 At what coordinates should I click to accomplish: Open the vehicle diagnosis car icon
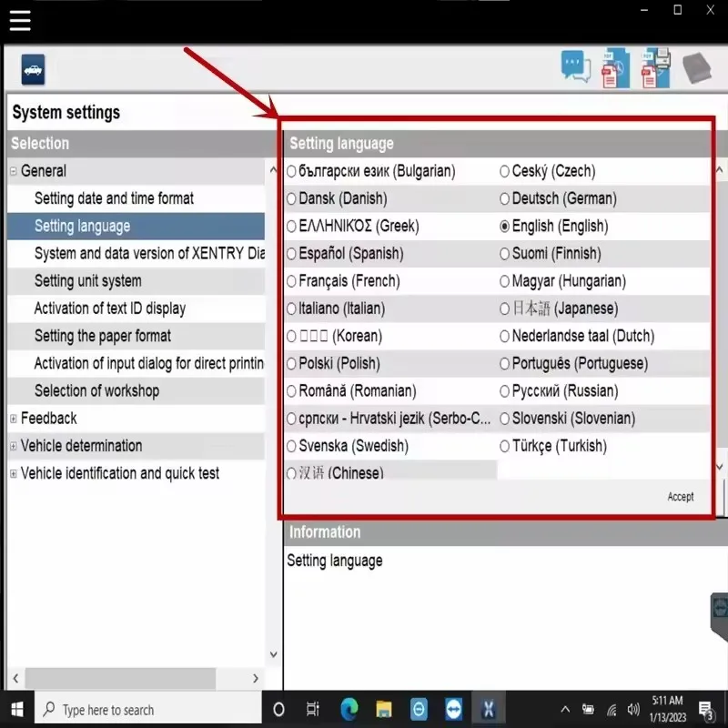point(31,68)
